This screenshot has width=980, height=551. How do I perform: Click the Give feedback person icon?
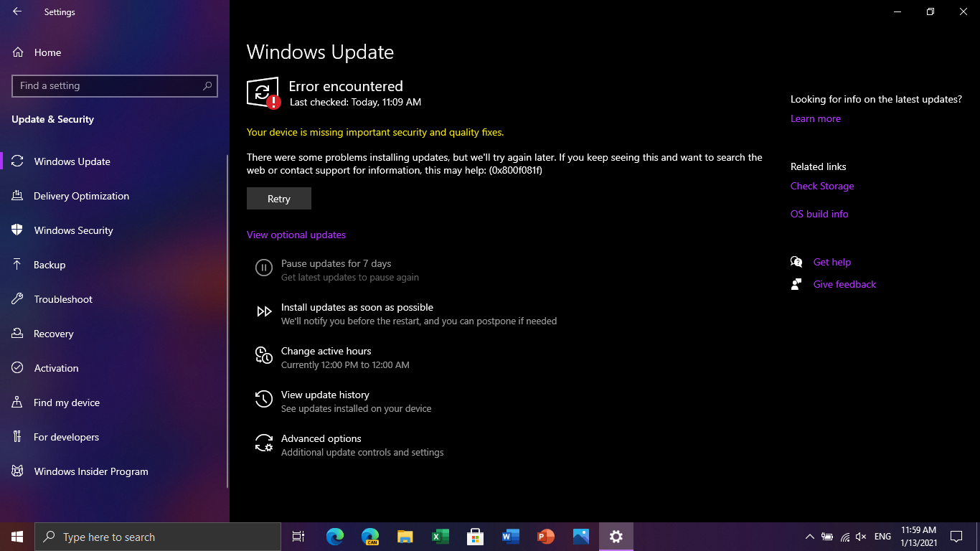[x=796, y=284]
